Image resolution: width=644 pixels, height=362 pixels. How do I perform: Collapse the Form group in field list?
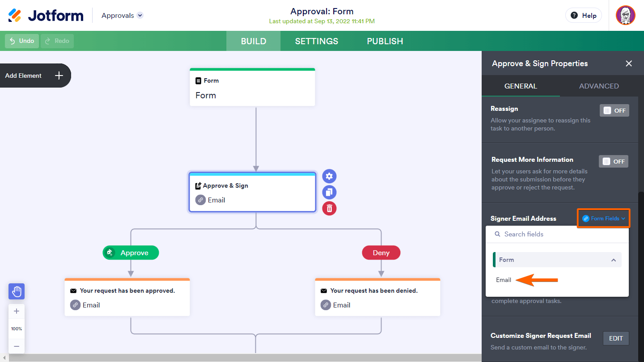613,260
